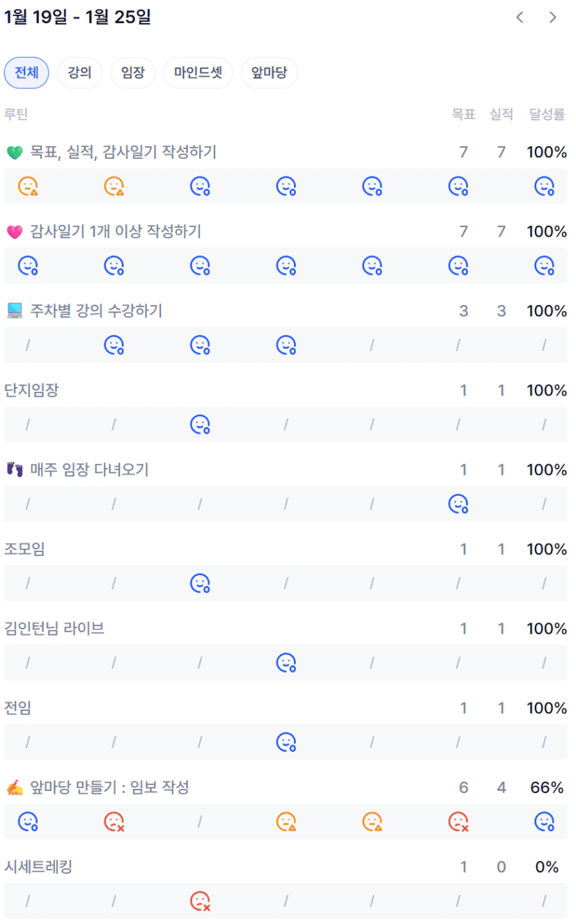Image resolution: width=576 pixels, height=924 pixels.
Task: Go to the next week arrow
Action: point(553,18)
